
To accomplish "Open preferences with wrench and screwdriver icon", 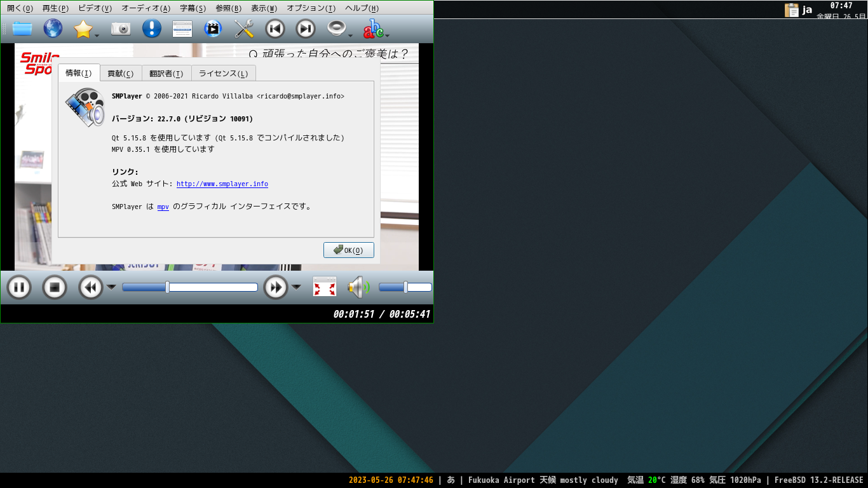I will click(x=244, y=29).
